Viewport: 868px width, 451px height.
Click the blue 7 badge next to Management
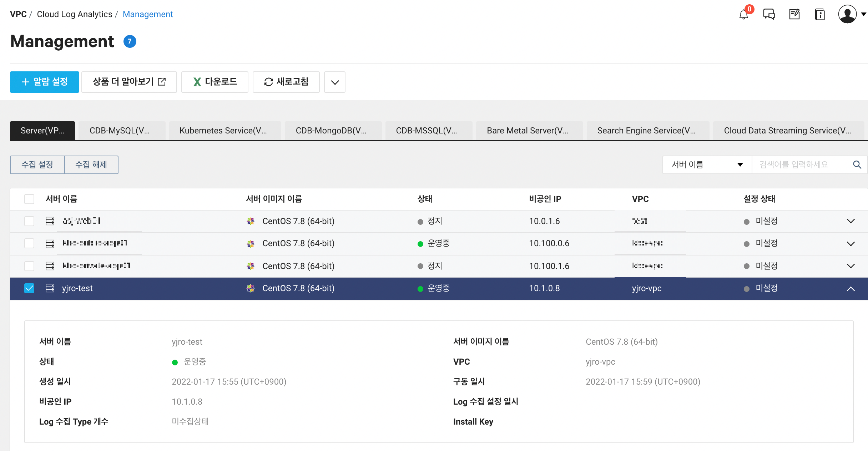click(x=130, y=41)
